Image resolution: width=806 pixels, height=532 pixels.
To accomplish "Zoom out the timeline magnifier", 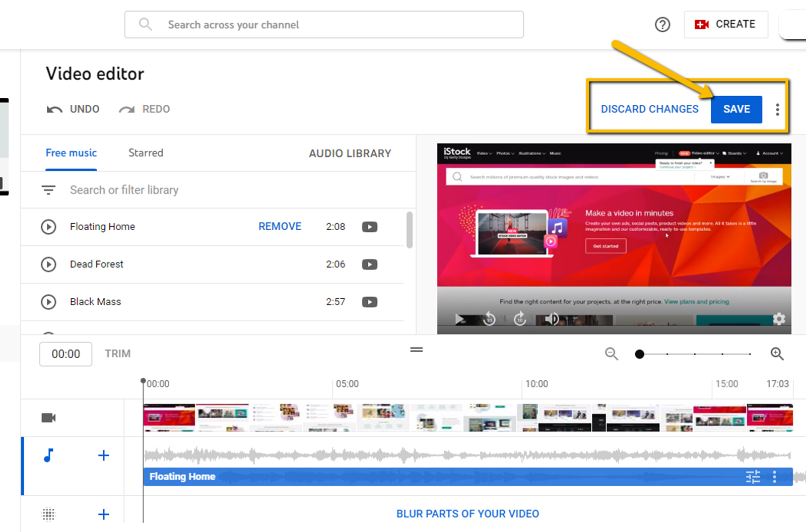I will pos(612,354).
